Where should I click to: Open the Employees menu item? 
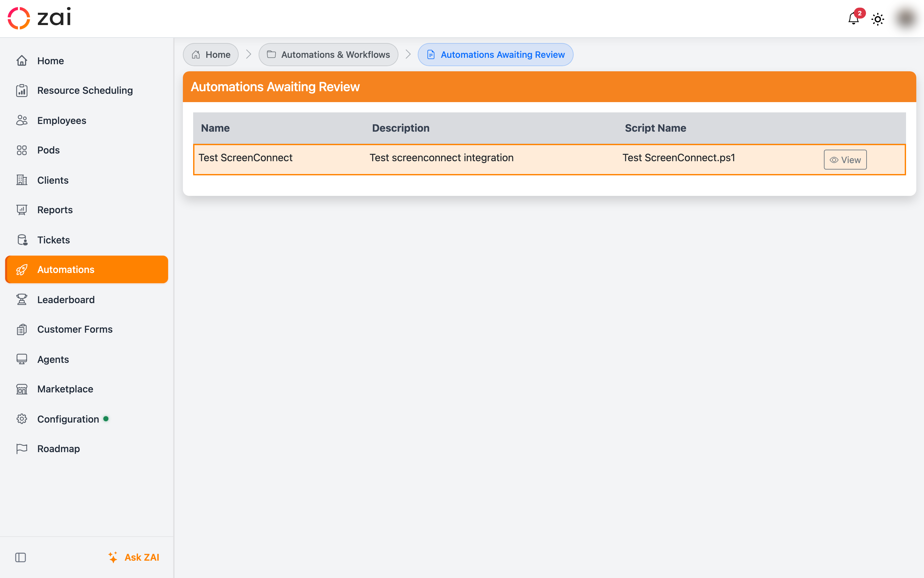tap(87, 120)
